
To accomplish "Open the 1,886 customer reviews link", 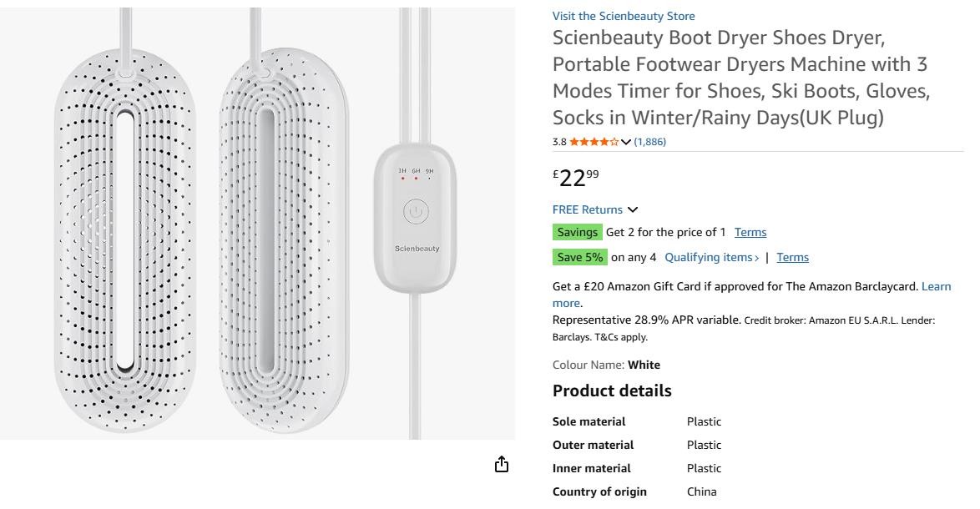I will 650,142.
